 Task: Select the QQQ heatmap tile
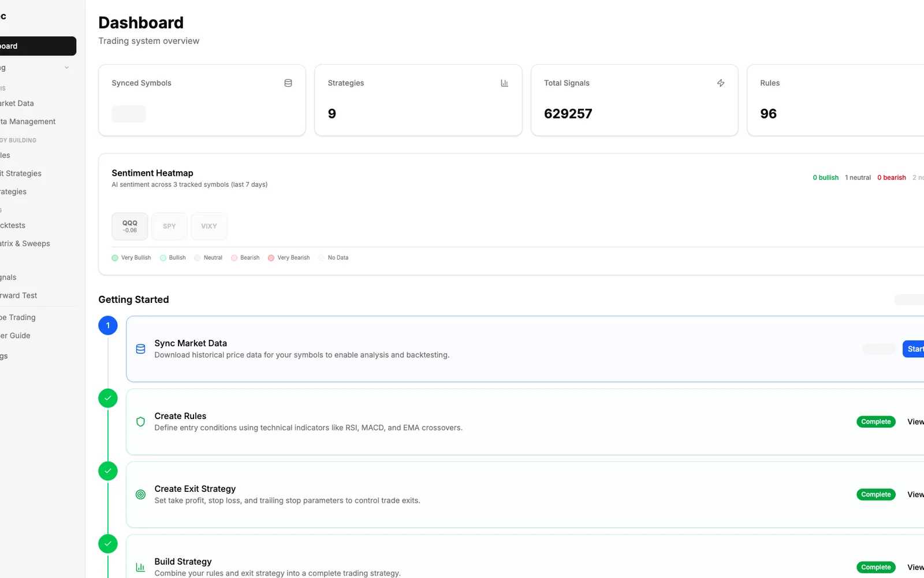coord(130,227)
